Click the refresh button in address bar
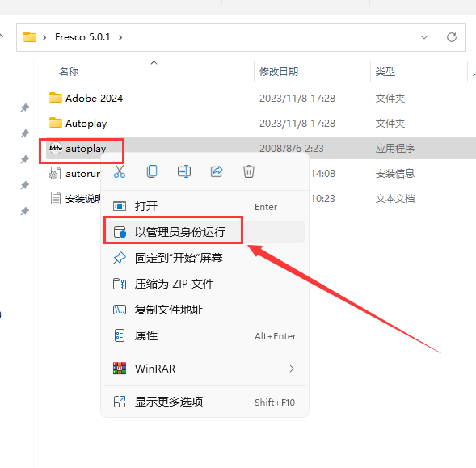This screenshot has width=476, height=468. (x=452, y=37)
